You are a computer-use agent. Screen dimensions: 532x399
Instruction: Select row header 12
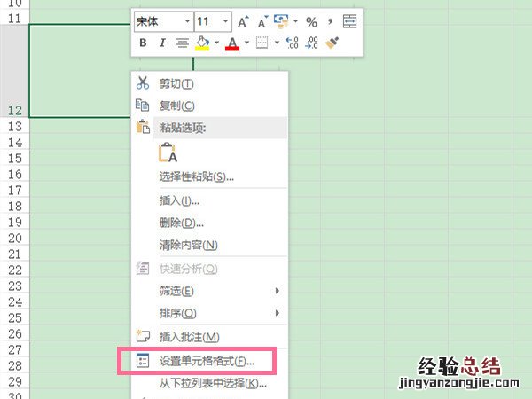click(14, 71)
